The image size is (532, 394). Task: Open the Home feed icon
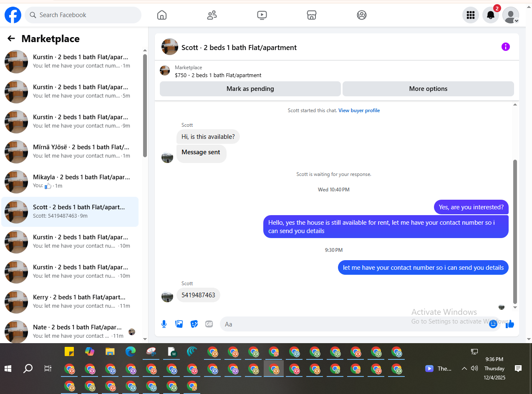coord(162,15)
